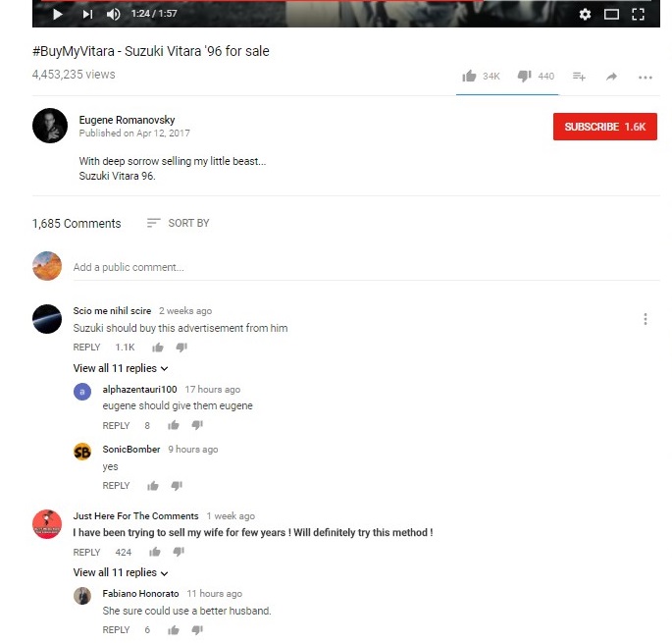The image size is (672, 643).
Task: Open the video's three-dot more actions menu
Action: [645, 78]
